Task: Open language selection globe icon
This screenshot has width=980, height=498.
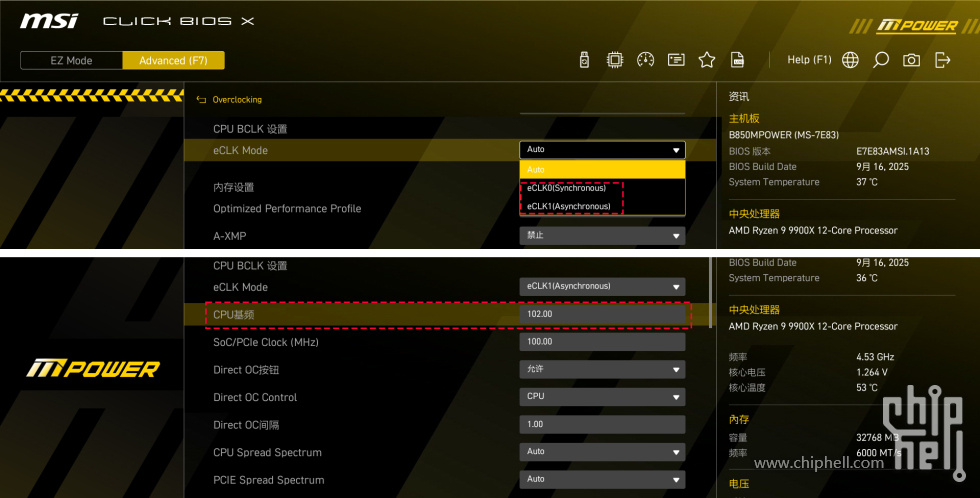Action: 850,60
